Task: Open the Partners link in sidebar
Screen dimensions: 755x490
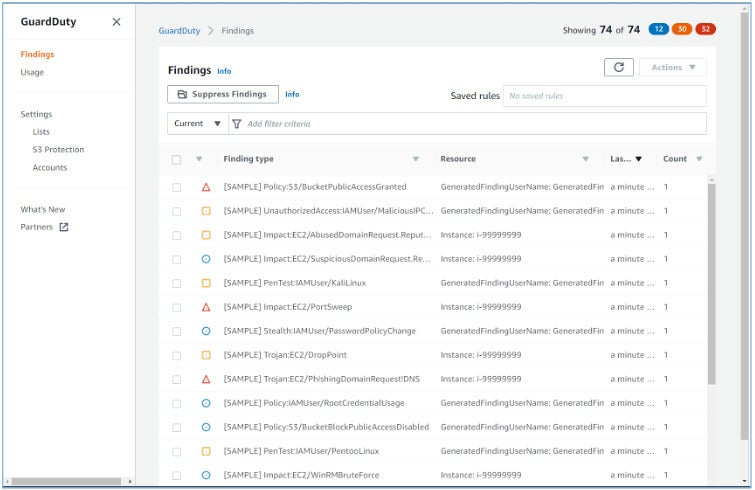Action: pos(36,227)
